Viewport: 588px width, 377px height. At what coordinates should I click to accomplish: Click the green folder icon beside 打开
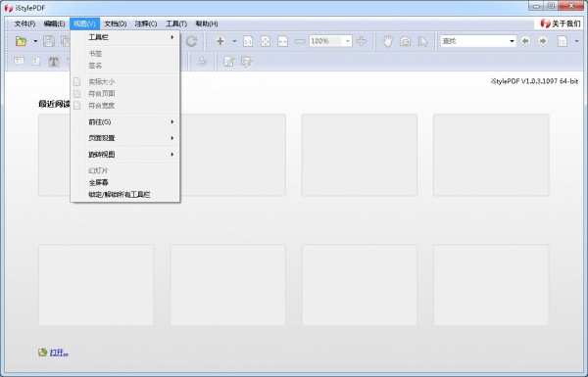click(x=43, y=352)
